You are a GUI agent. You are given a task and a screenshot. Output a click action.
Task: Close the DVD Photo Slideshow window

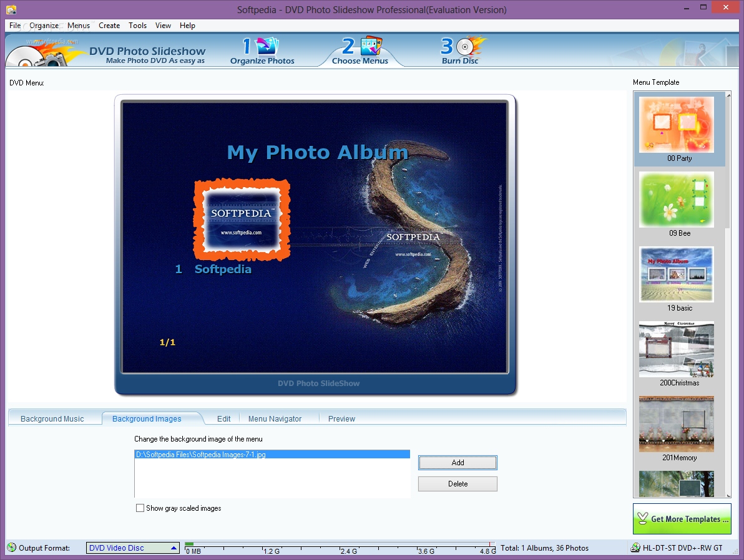(x=726, y=7)
